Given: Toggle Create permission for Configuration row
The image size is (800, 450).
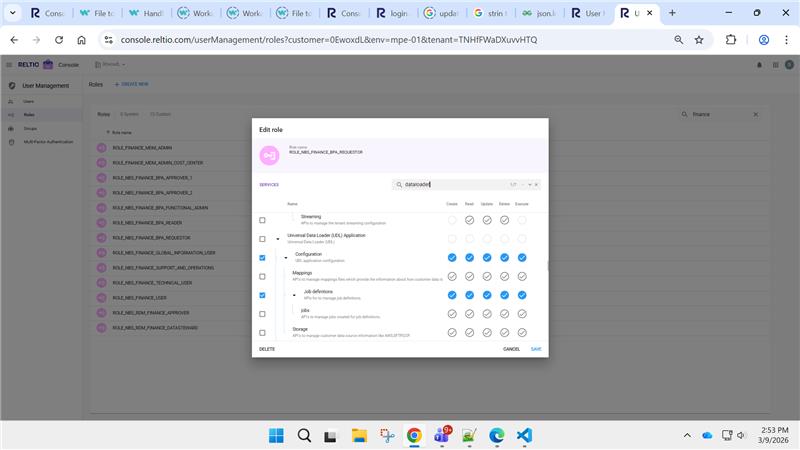Looking at the screenshot, I should (x=452, y=258).
